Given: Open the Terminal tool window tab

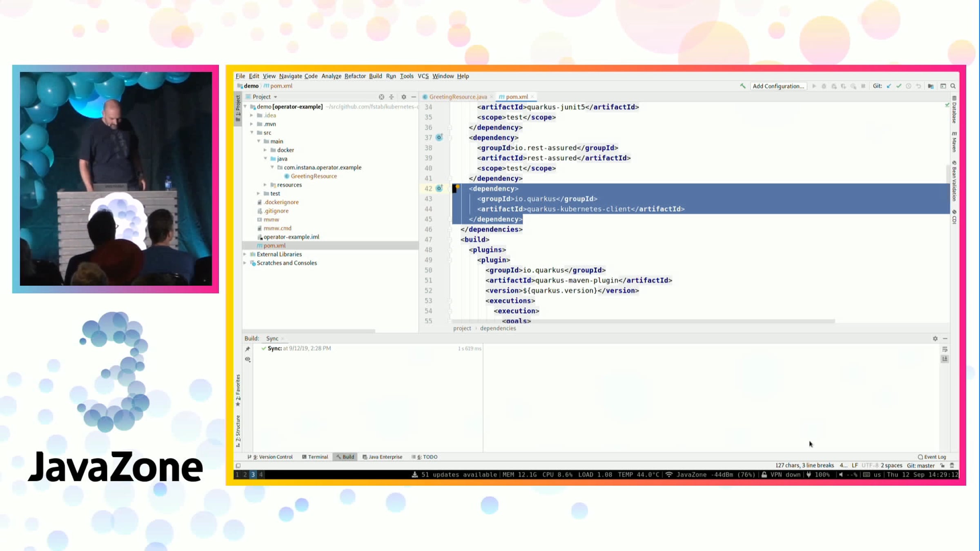Looking at the screenshot, I should click(x=315, y=457).
